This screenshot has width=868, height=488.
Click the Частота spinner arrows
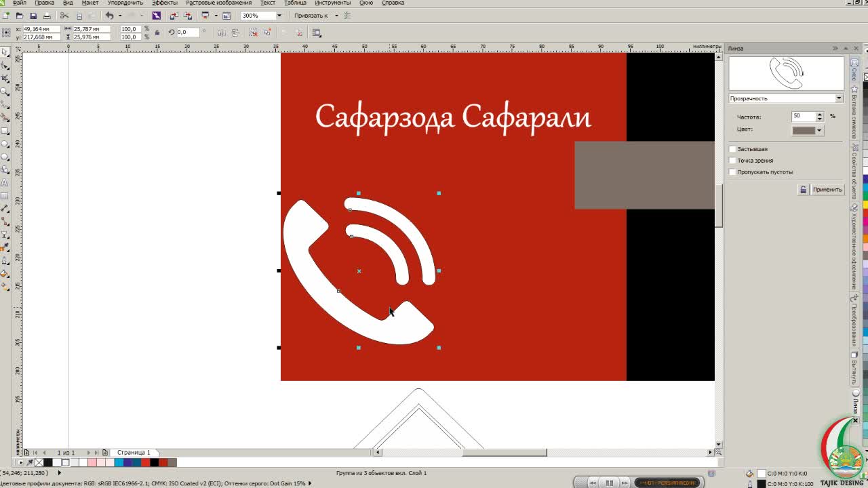click(x=820, y=117)
